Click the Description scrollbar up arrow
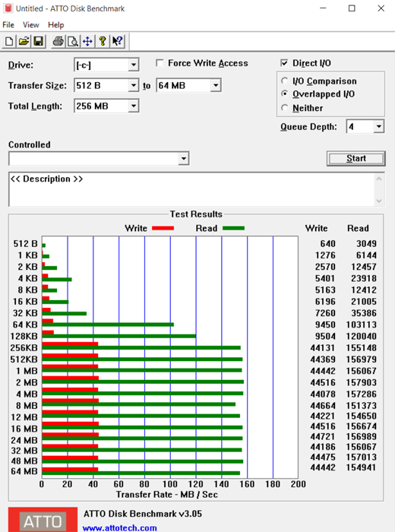395x532 pixels. [379, 179]
